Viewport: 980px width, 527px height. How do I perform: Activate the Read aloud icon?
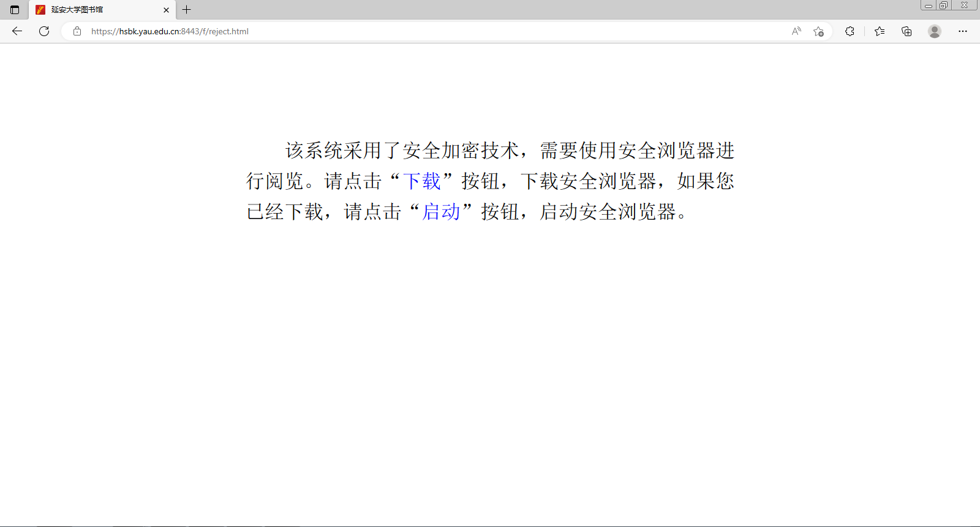coord(796,31)
